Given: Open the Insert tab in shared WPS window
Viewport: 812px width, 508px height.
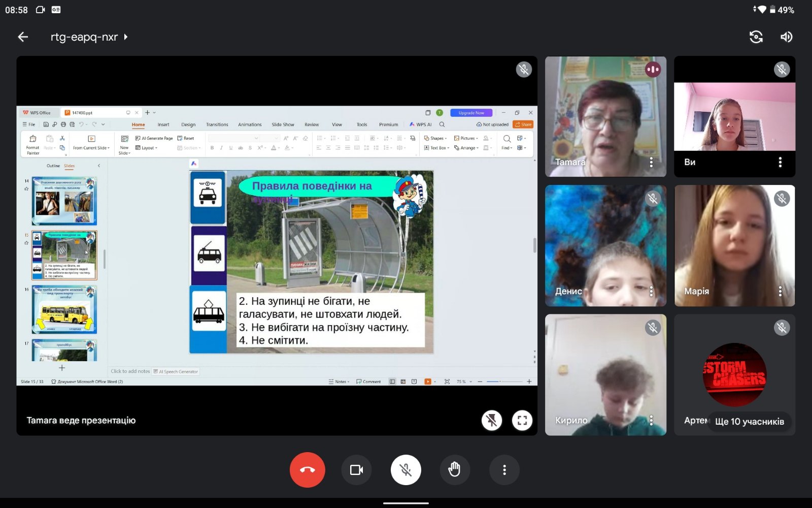Looking at the screenshot, I should point(163,124).
